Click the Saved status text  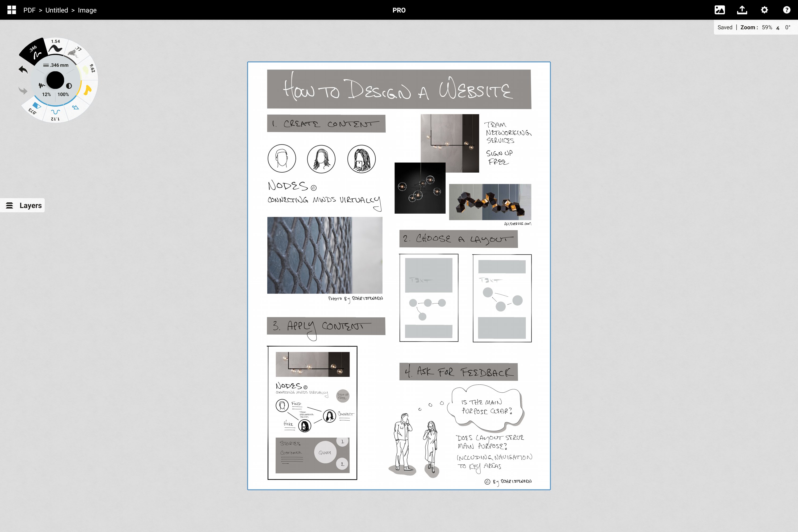[725, 27]
